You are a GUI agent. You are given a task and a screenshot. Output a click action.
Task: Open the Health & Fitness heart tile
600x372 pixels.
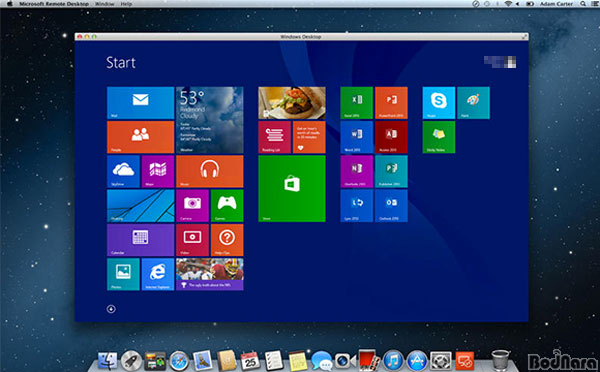pos(309,137)
